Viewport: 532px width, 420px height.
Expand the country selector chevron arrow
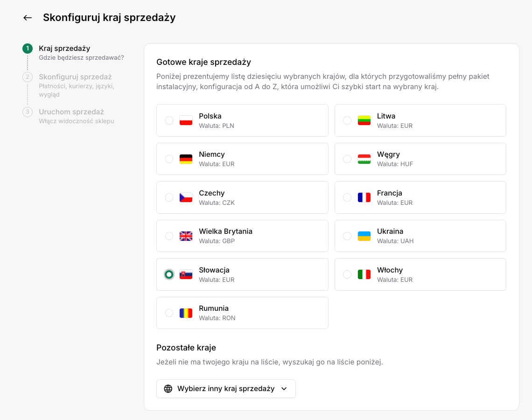click(284, 389)
